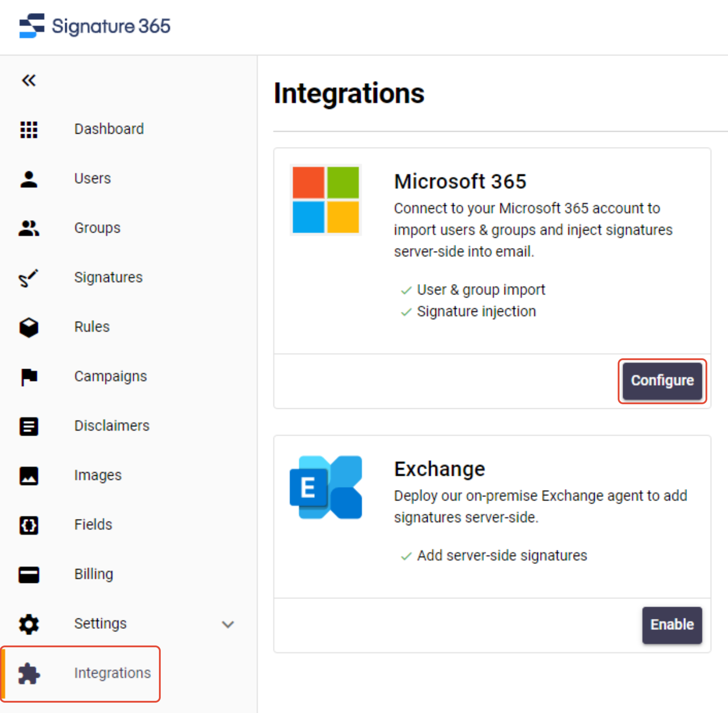This screenshot has width=728, height=713.
Task: Click the Exchange card title
Action: (x=440, y=469)
